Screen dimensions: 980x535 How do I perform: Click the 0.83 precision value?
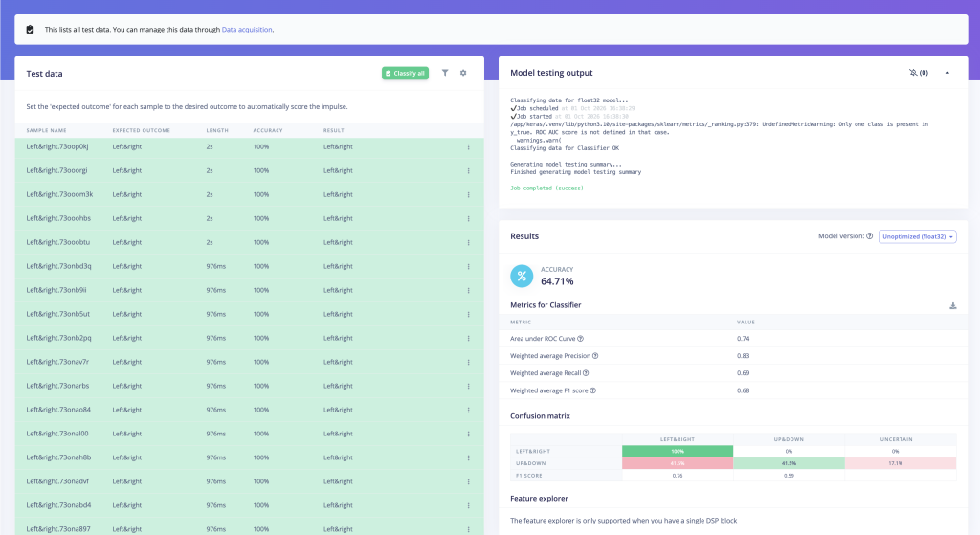pyautogui.click(x=743, y=356)
